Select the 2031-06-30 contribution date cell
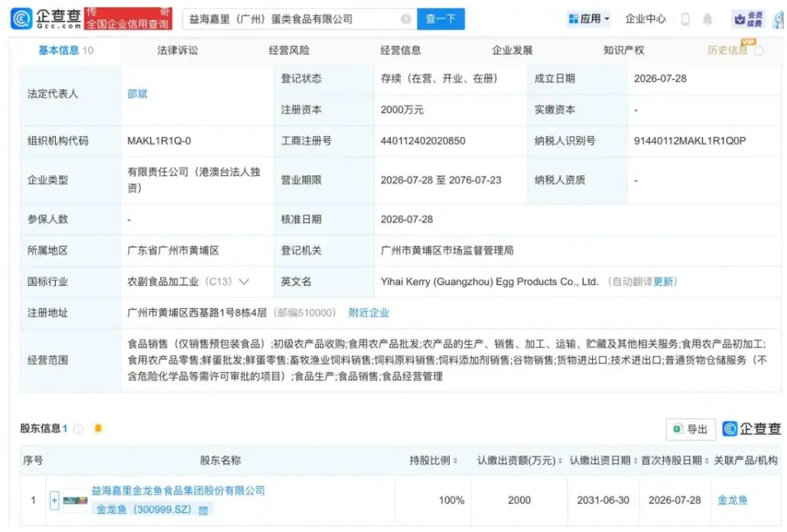Screen dimensions: 787x532 coord(603,501)
